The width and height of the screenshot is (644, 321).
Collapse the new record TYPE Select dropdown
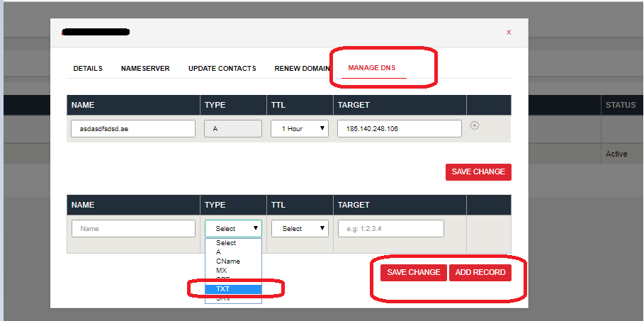click(233, 228)
